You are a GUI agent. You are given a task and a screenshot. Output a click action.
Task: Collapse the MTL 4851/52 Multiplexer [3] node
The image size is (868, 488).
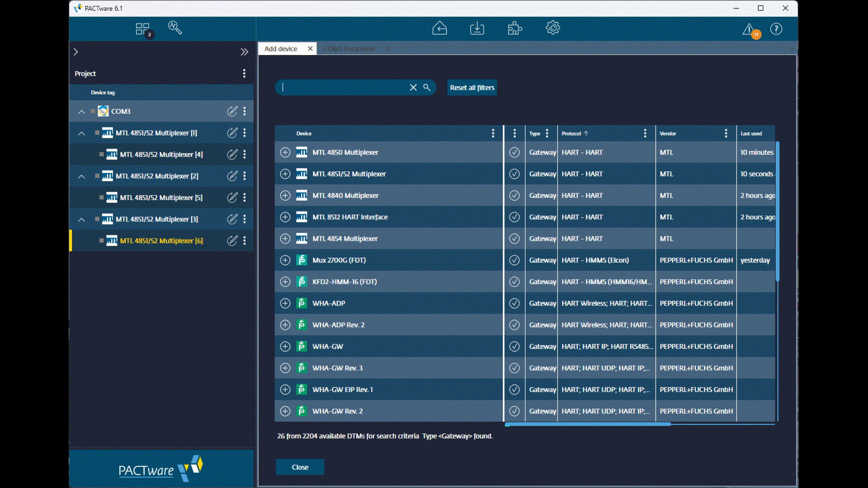click(x=81, y=220)
